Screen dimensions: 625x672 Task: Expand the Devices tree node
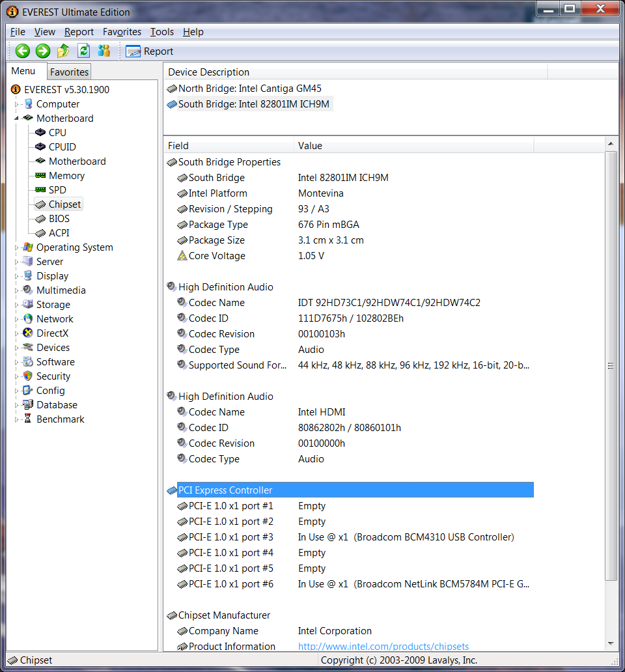(17, 348)
